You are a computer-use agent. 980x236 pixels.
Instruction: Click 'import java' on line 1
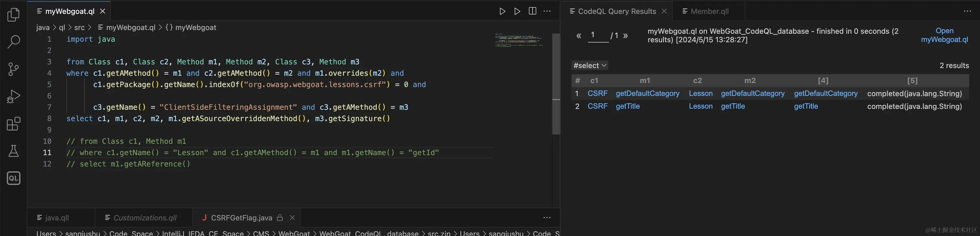(x=90, y=39)
